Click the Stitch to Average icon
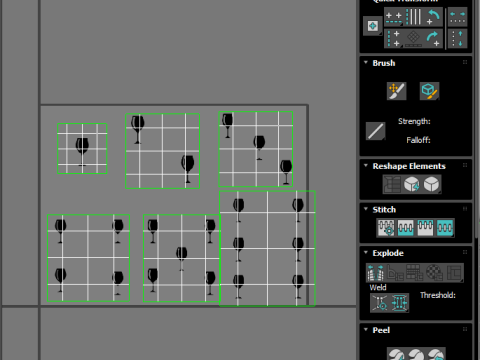The width and height of the screenshot is (480, 360). [x=406, y=228]
